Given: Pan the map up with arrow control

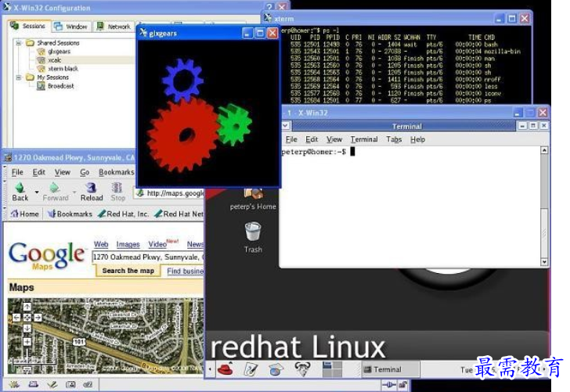Looking at the screenshot, I should point(27,307).
